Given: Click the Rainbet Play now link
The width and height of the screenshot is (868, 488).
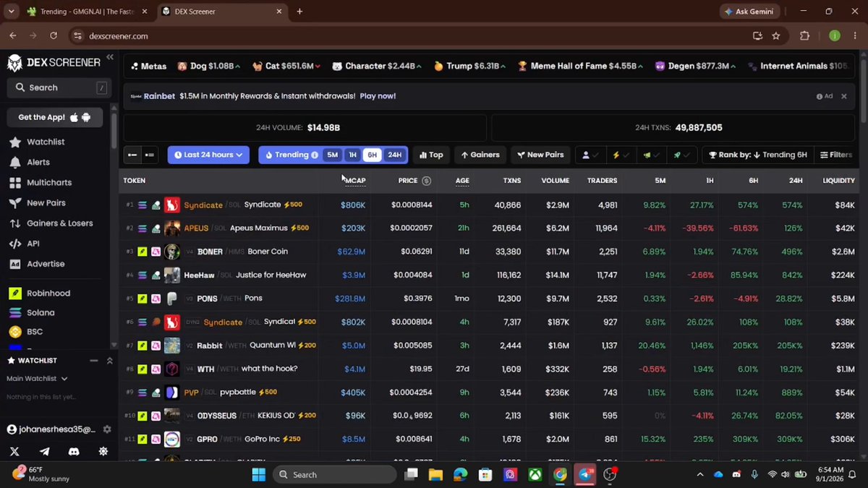Looking at the screenshot, I should click(x=378, y=95).
